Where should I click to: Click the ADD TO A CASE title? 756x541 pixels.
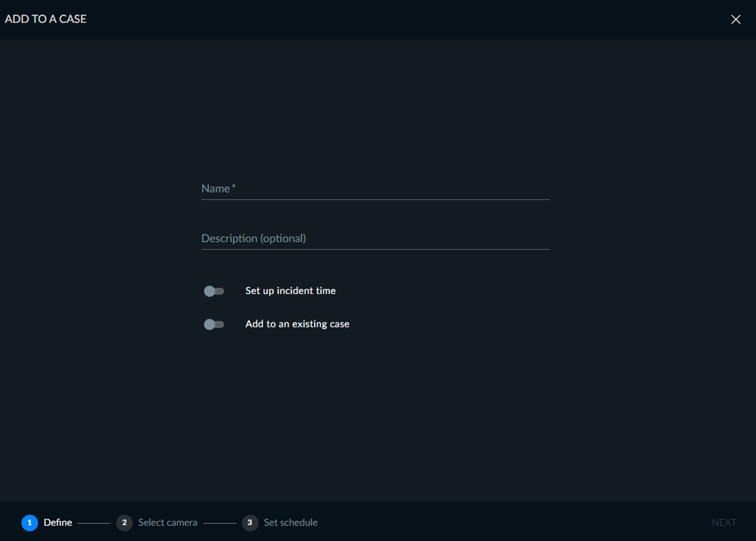tap(46, 19)
